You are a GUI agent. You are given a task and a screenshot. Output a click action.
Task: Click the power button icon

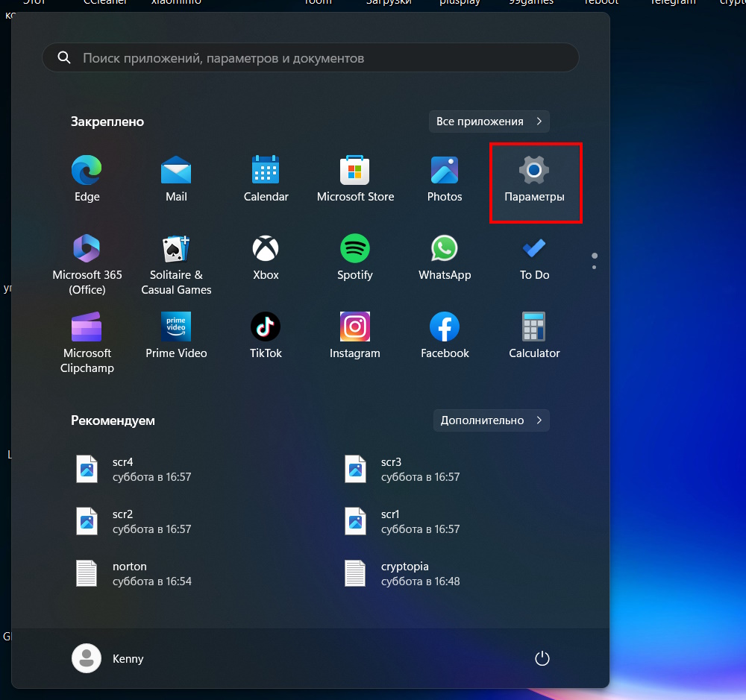(x=542, y=659)
